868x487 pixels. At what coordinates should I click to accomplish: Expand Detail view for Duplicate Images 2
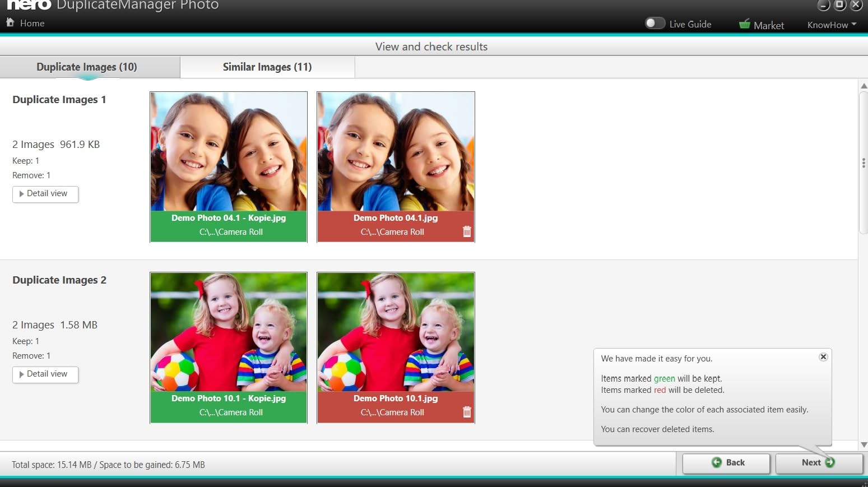(45, 374)
